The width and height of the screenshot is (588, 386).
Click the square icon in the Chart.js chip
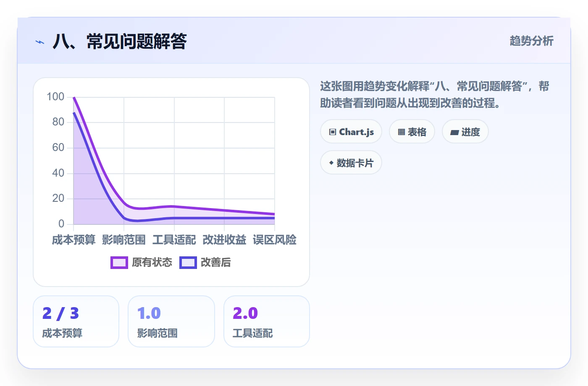[333, 132]
